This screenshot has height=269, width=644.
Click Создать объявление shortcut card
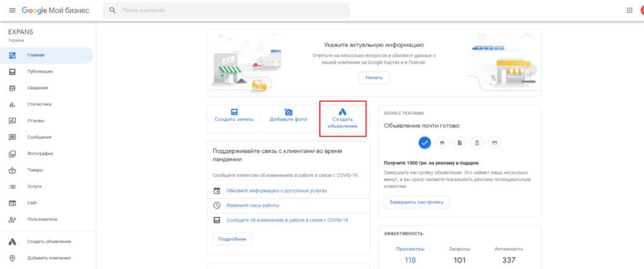343,119
